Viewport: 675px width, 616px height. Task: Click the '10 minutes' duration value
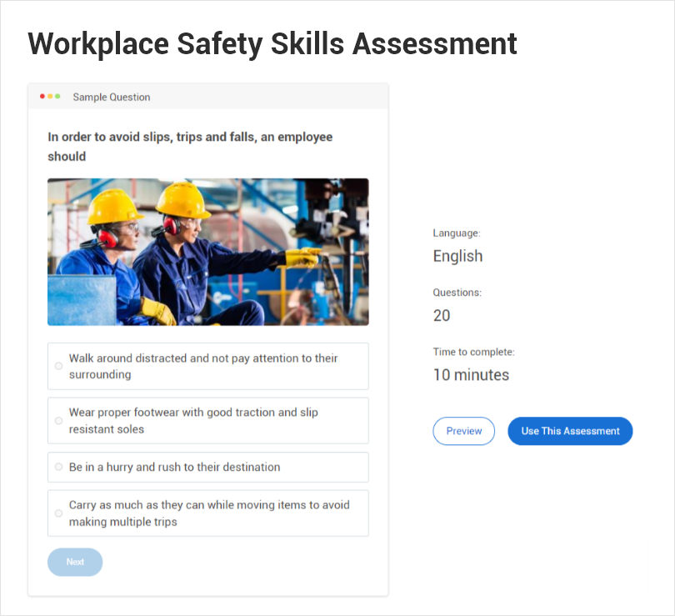pos(471,375)
